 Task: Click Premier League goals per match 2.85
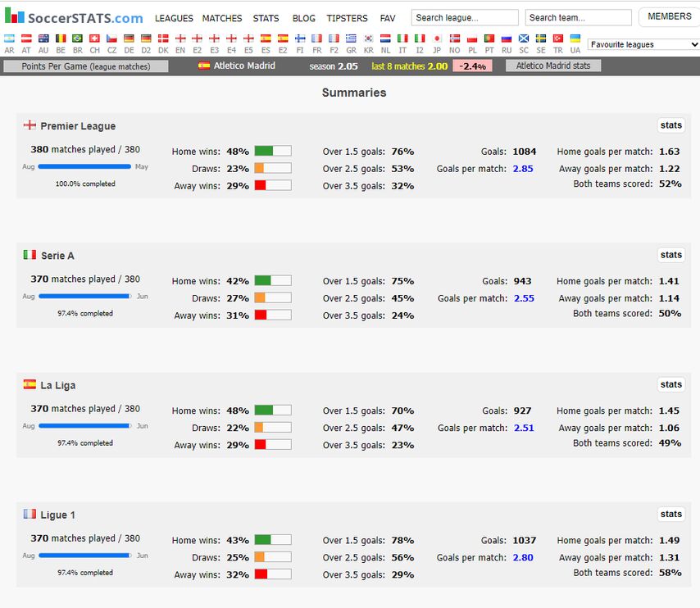[523, 169]
